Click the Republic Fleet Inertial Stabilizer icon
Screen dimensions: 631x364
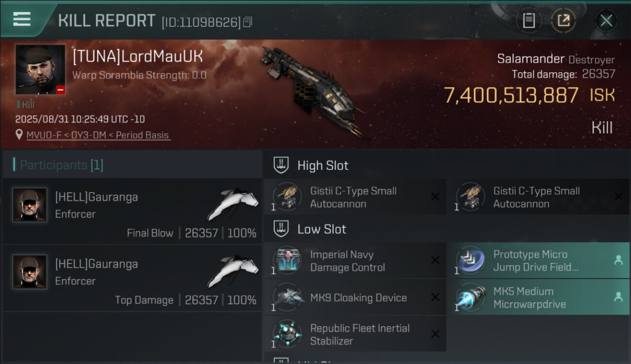click(x=287, y=334)
